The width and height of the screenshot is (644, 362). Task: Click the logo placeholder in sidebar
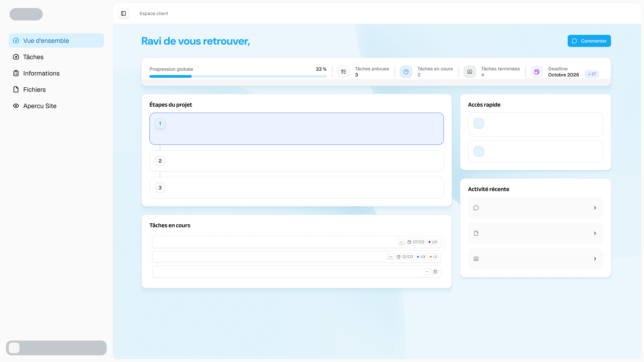[x=26, y=14]
